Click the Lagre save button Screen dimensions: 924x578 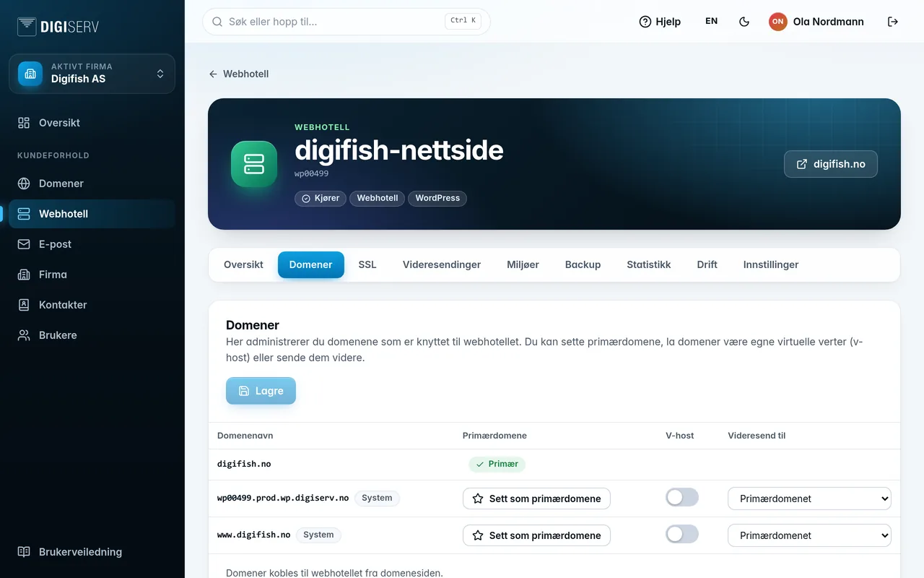[x=261, y=391]
